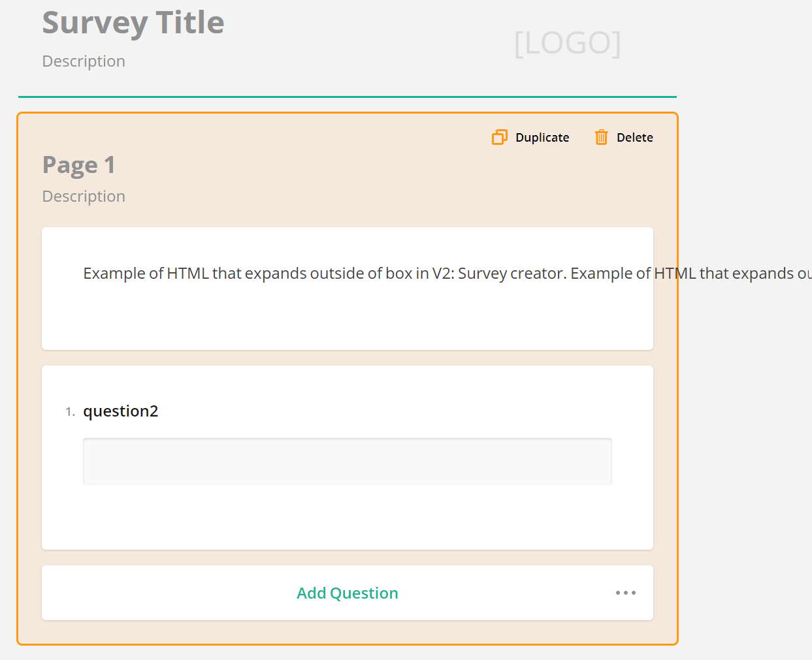This screenshot has width=812, height=660.
Task: Click the trash can icon beside Delete label
Action: (x=600, y=137)
